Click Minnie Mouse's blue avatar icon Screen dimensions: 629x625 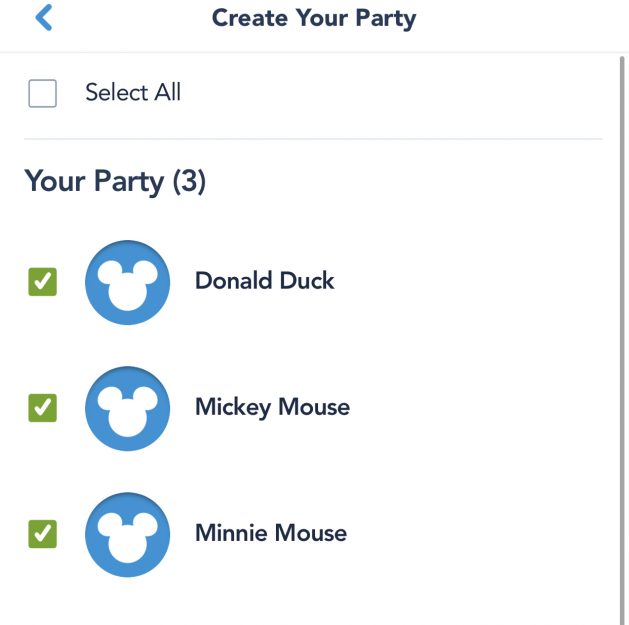click(x=127, y=534)
